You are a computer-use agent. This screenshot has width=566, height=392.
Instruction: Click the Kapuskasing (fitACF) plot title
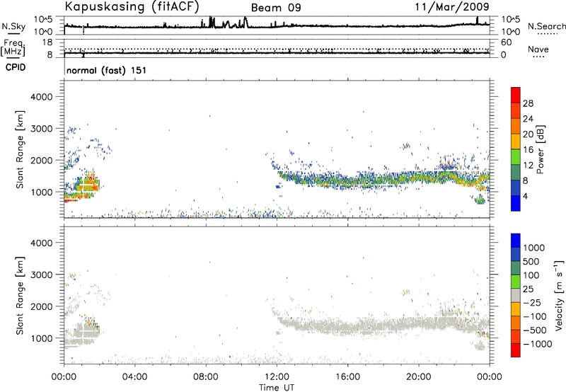coord(132,7)
